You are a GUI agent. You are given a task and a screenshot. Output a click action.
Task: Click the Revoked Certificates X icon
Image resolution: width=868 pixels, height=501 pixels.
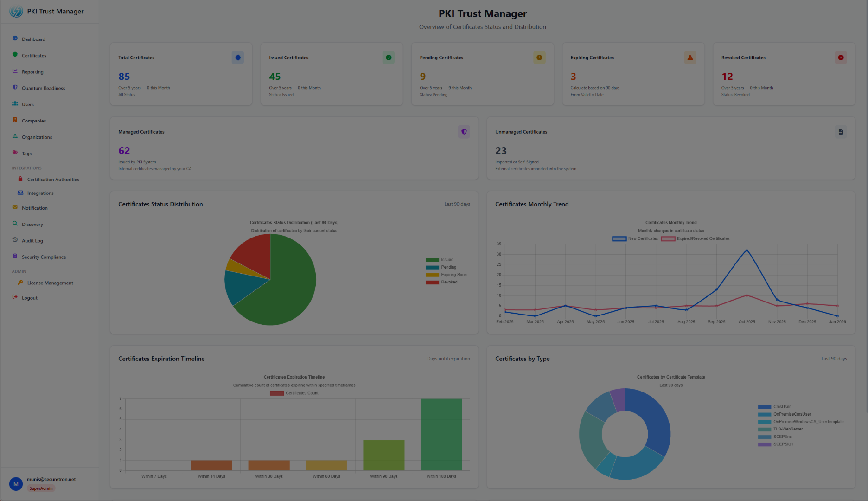[x=841, y=58]
